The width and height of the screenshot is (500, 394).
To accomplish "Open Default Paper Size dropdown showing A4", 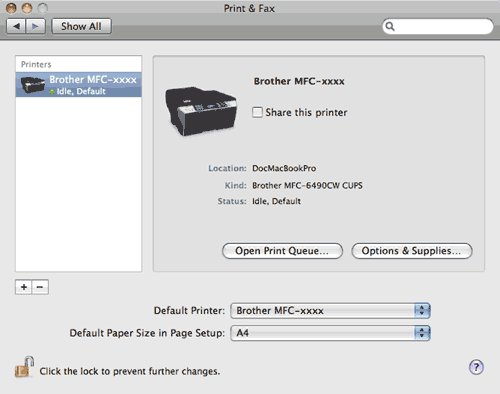I will pyautogui.click(x=330, y=333).
